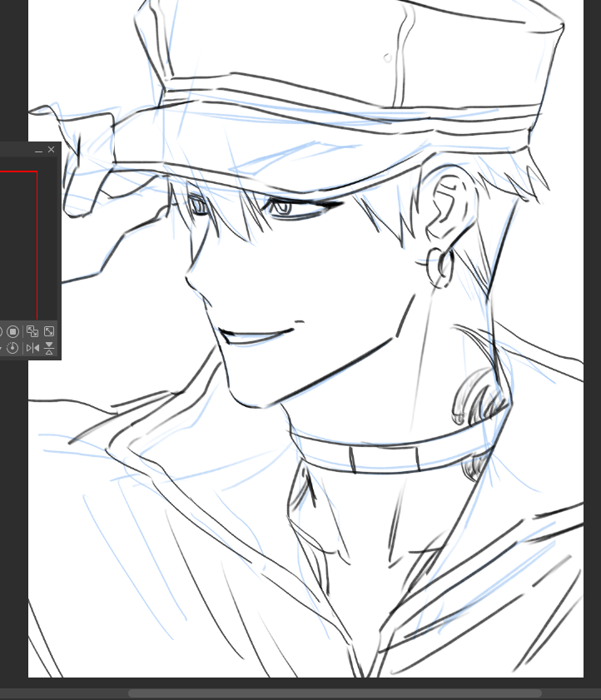Flip the canvas horizontally

tap(32, 348)
